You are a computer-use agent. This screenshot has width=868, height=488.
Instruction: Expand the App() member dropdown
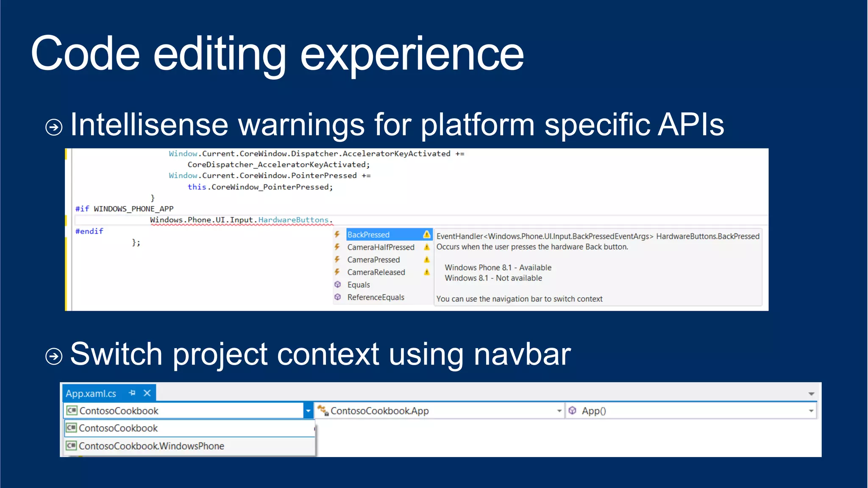811,410
